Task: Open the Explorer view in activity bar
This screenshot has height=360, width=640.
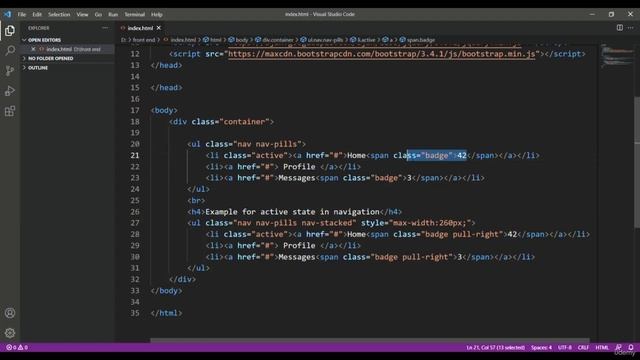Action: 10,31
